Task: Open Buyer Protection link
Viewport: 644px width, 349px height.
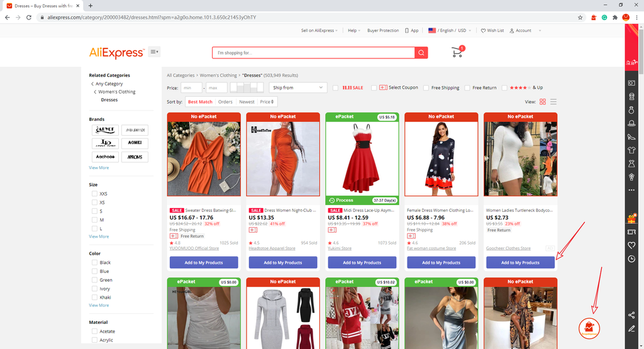Action: tap(383, 30)
